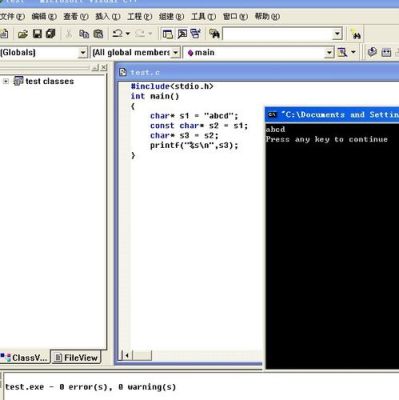The image size is (399, 400).
Task: Expand the test classes tree node
Action: (6, 81)
